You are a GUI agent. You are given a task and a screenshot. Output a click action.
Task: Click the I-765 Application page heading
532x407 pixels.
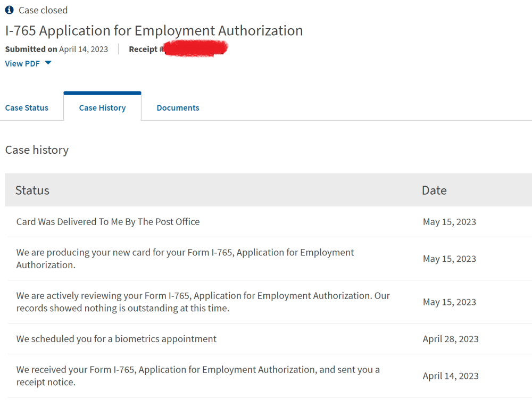tap(154, 30)
